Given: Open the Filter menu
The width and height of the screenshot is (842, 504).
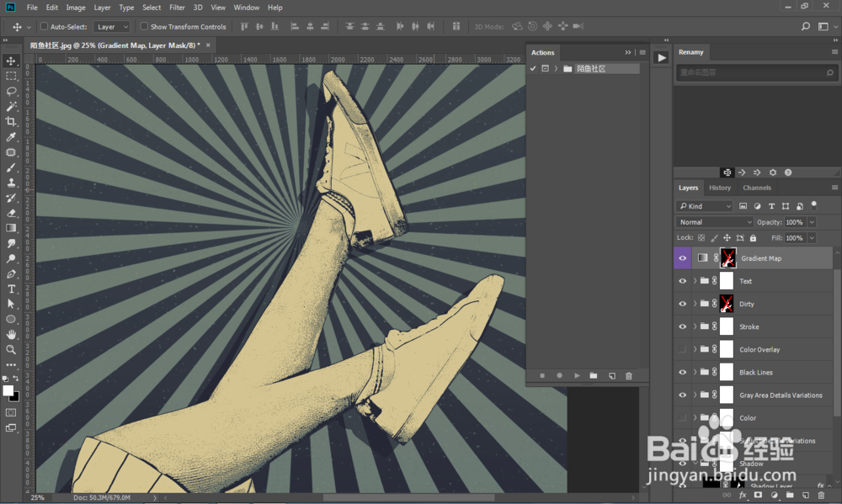Looking at the screenshot, I should [x=177, y=8].
